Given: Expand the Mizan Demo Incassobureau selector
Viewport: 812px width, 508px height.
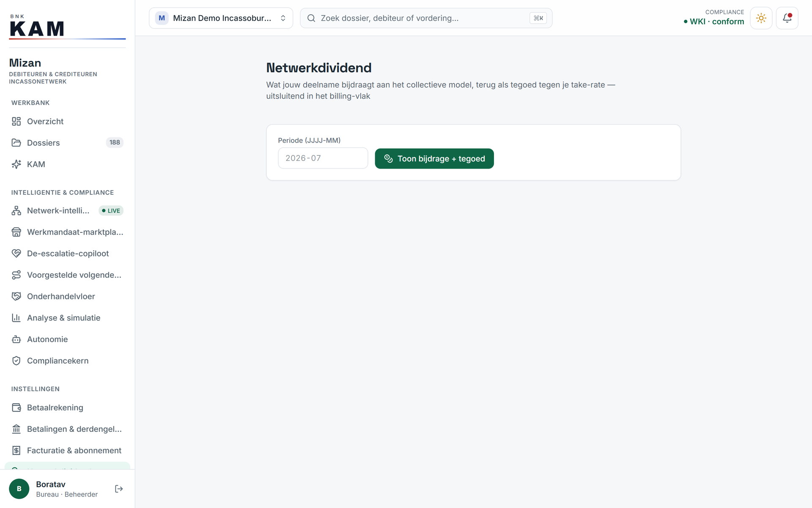Looking at the screenshot, I should (x=221, y=18).
